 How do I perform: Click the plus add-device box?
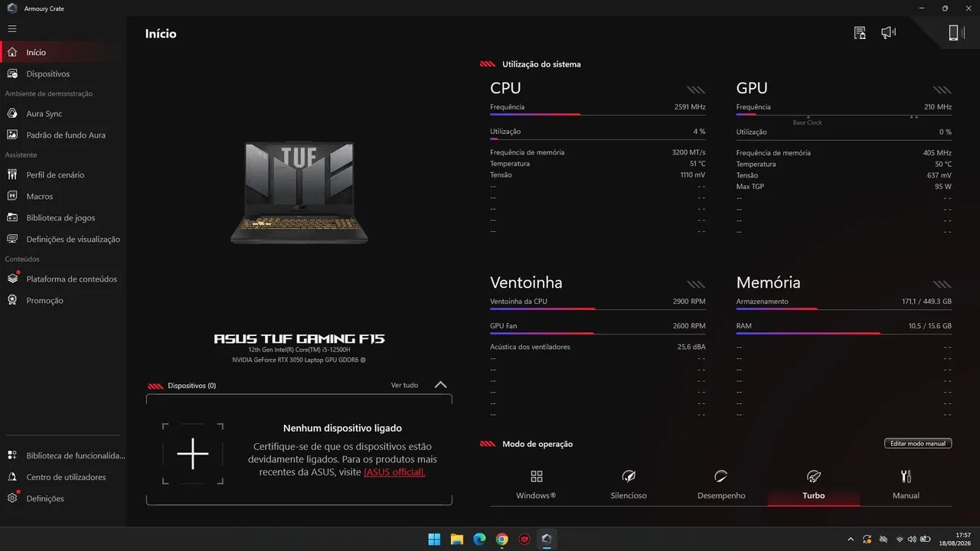click(x=193, y=454)
